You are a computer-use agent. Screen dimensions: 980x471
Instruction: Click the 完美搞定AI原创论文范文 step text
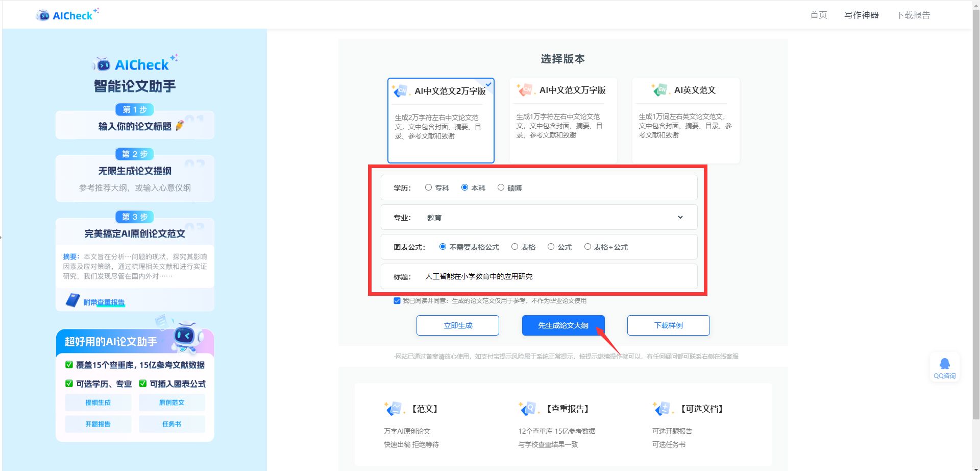pos(135,233)
